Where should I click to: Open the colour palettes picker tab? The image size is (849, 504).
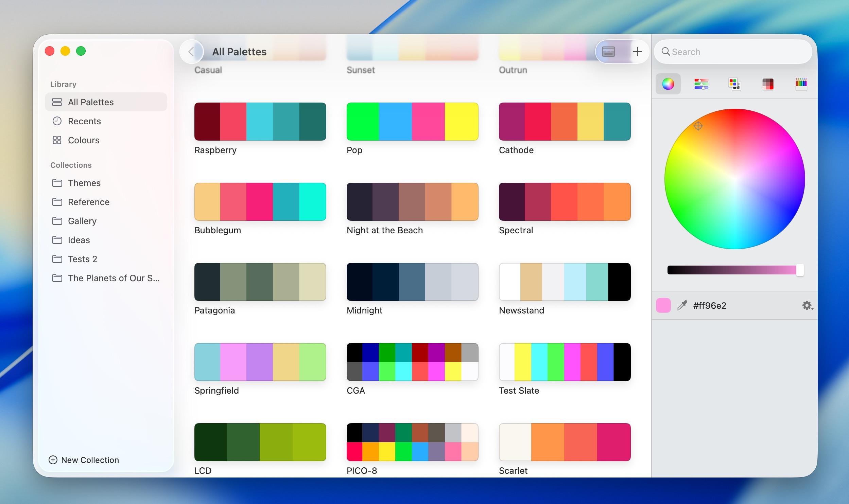pos(734,84)
